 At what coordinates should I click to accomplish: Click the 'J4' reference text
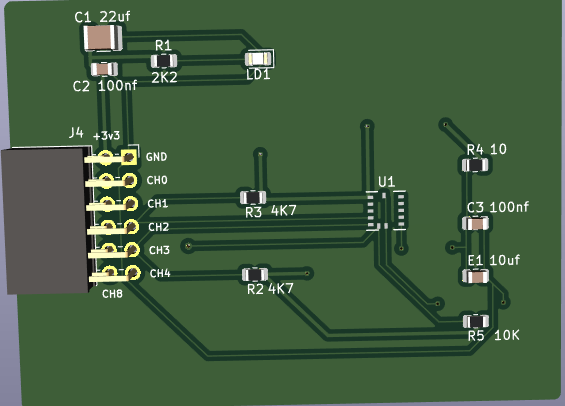click(76, 133)
